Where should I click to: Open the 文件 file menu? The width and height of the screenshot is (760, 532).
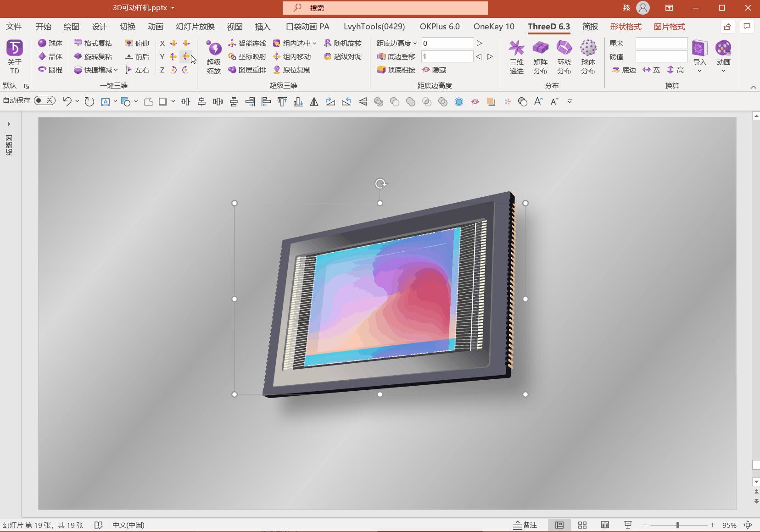(14, 27)
